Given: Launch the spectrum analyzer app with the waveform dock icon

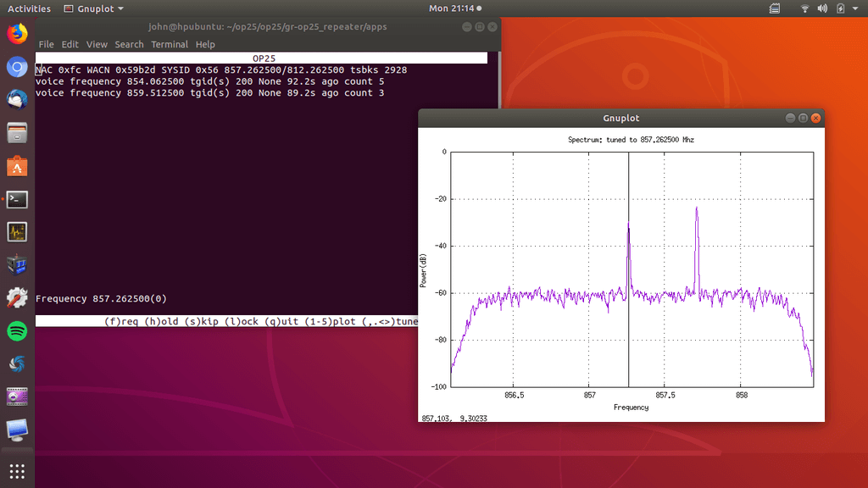Looking at the screenshot, I should (x=17, y=230).
